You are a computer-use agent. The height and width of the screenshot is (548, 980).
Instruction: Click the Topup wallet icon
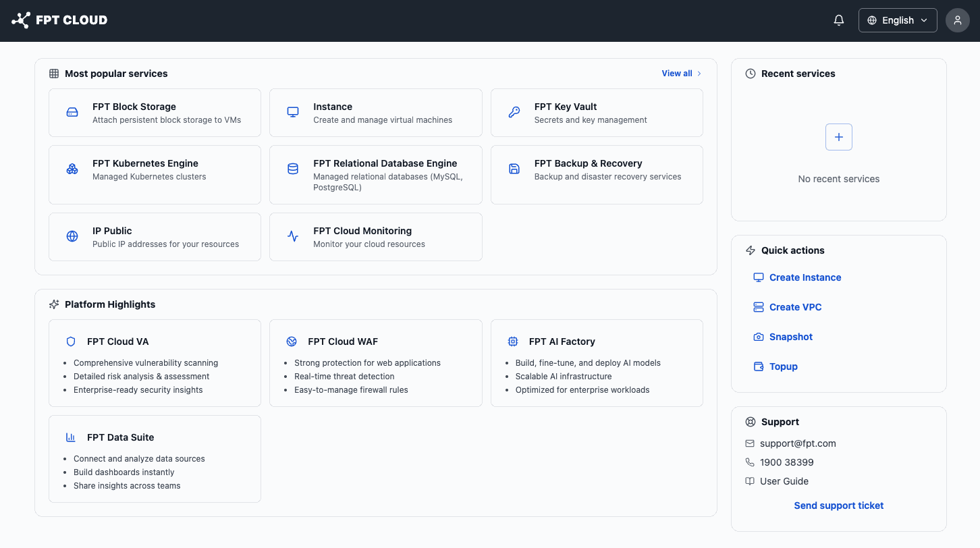coord(759,366)
